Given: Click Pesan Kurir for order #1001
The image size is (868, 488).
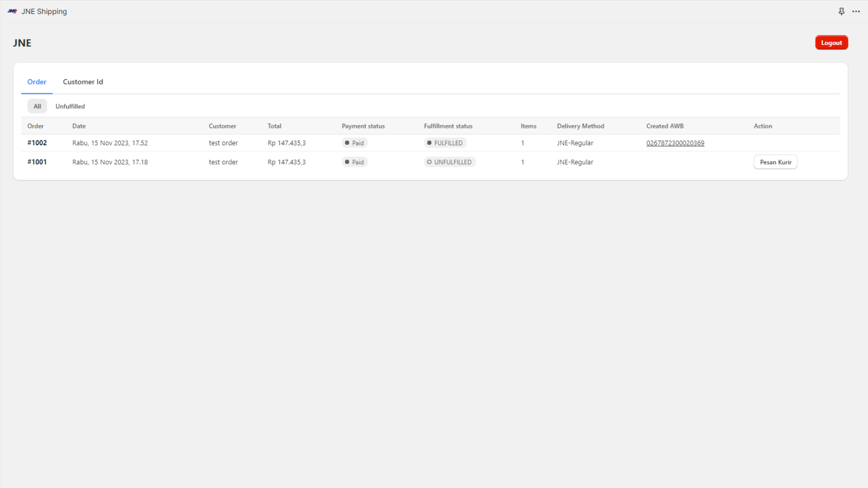Looking at the screenshot, I should (775, 162).
